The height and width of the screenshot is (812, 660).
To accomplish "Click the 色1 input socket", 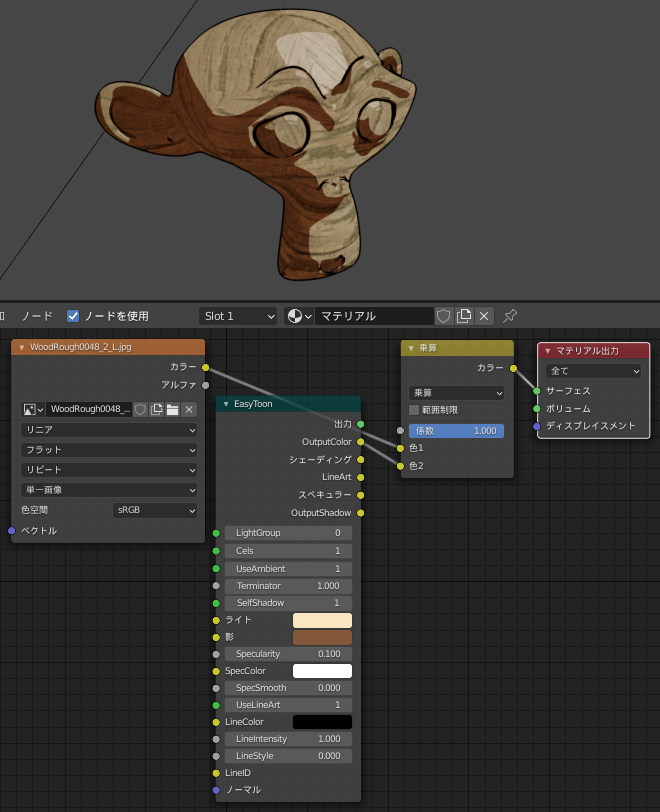I will tap(400, 448).
